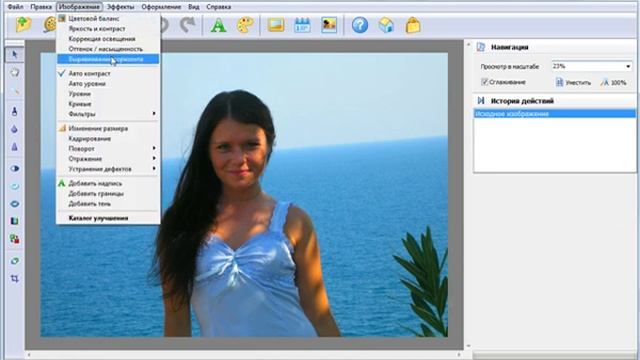Click the Уместить fit button
Image resolution: width=640 pixels, height=360 pixels.
tap(573, 82)
